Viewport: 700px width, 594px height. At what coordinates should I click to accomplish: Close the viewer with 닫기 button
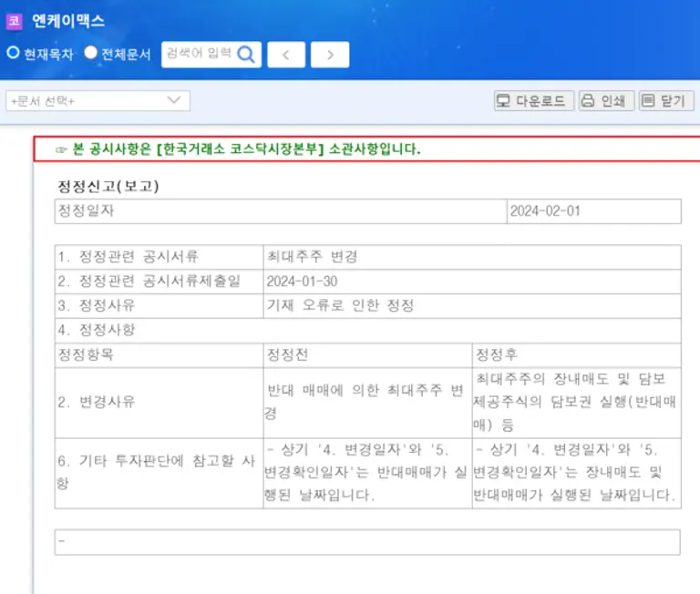coord(665,101)
